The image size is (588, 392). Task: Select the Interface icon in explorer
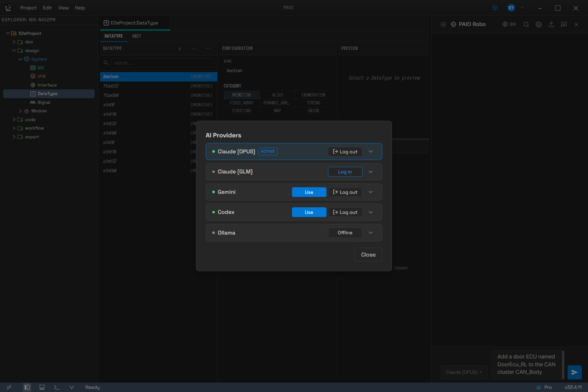click(33, 85)
